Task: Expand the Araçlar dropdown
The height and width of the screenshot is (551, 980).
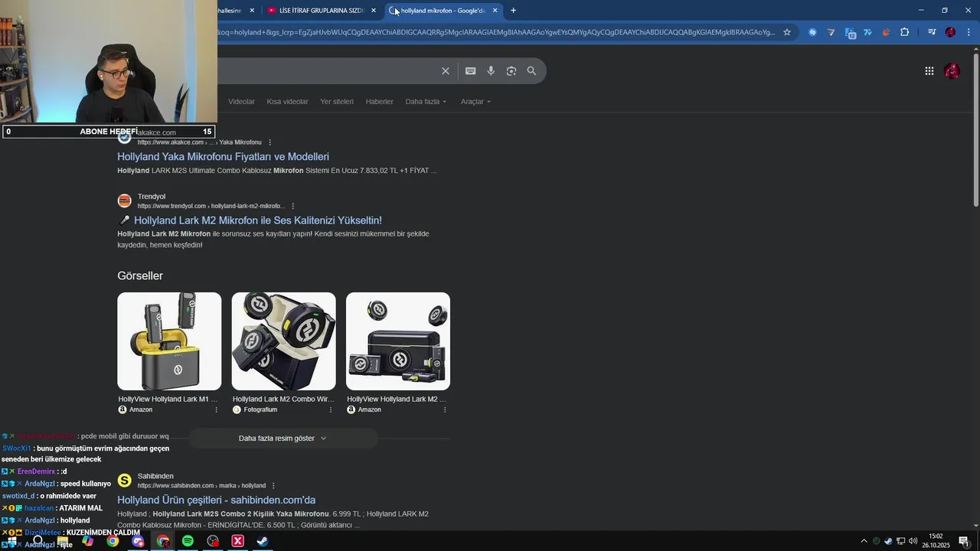Action: click(475, 102)
